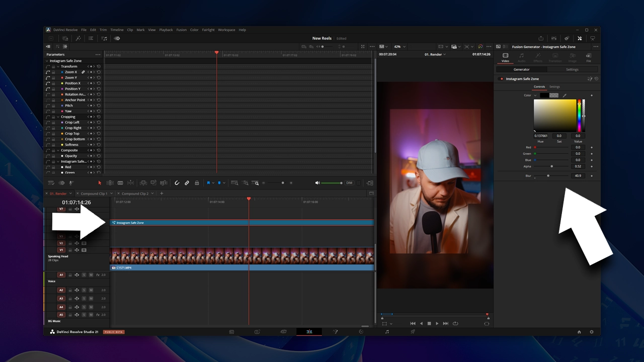The width and height of the screenshot is (644, 362).
Task: Mute audio track A3
Action: coord(91,299)
